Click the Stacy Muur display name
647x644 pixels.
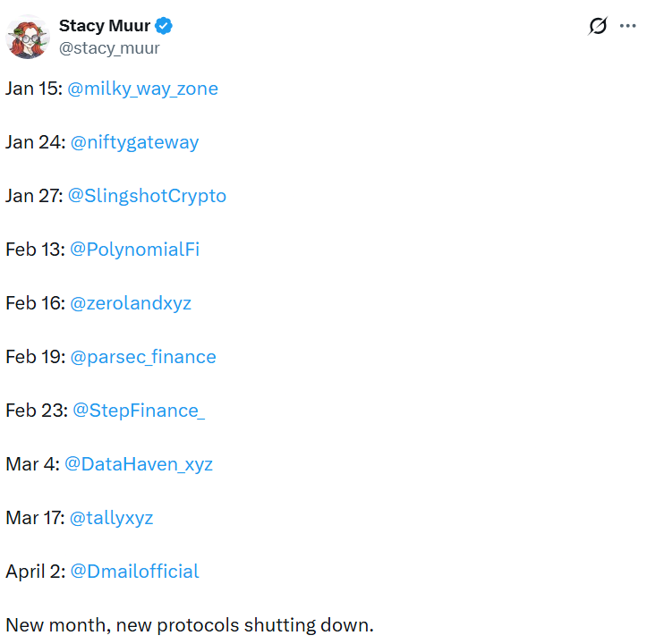point(105,26)
